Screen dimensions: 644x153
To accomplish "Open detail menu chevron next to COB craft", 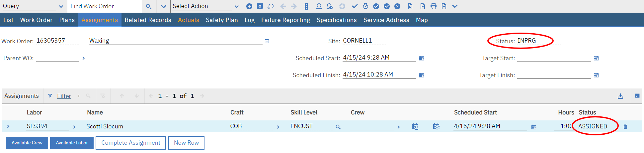I will click(x=278, y=127).
